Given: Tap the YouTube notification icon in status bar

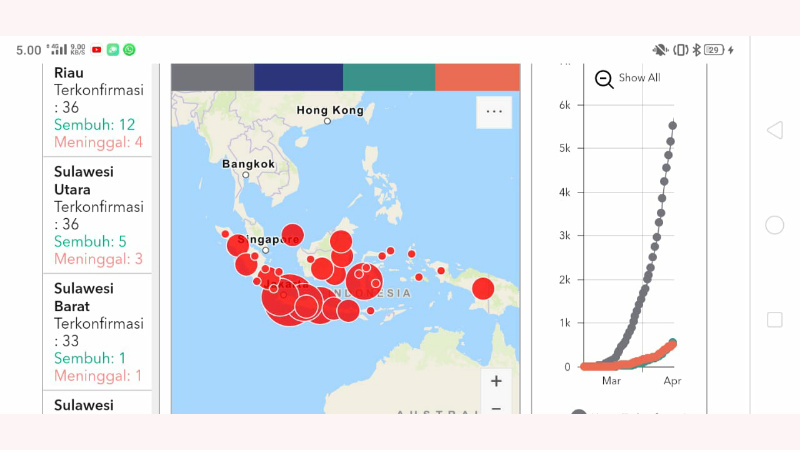Looking at the screenshot, I should tap(96, 49).
